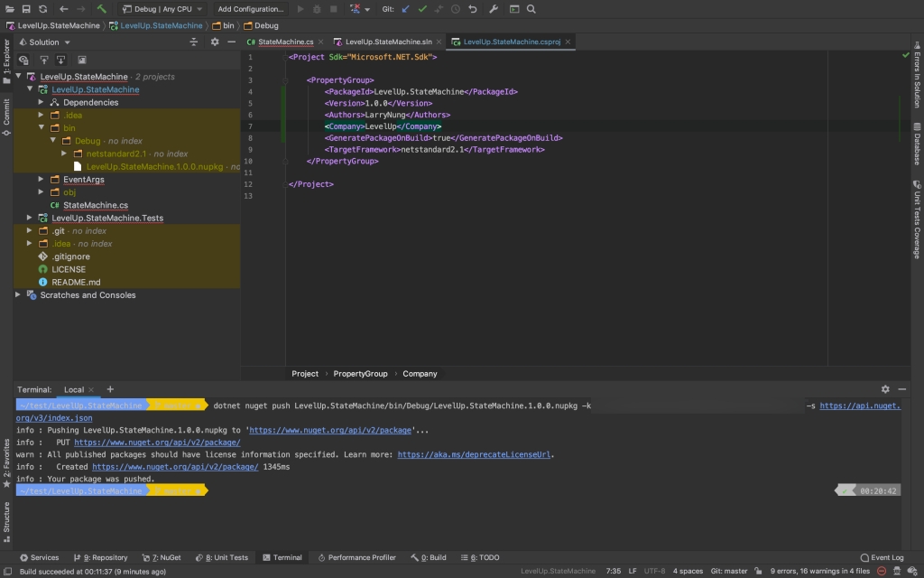Add a new terminal tab with plus
Viewport: 924px width, 578px height.
[x=110, y=389]
